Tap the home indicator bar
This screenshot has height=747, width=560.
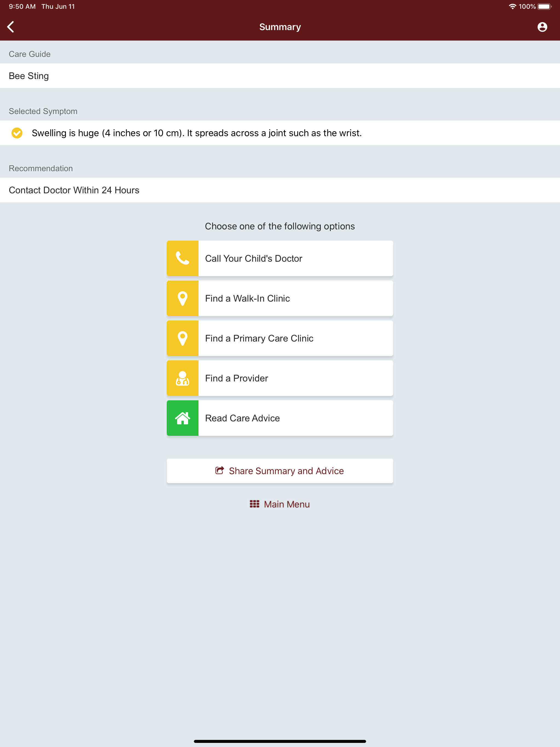280,741
